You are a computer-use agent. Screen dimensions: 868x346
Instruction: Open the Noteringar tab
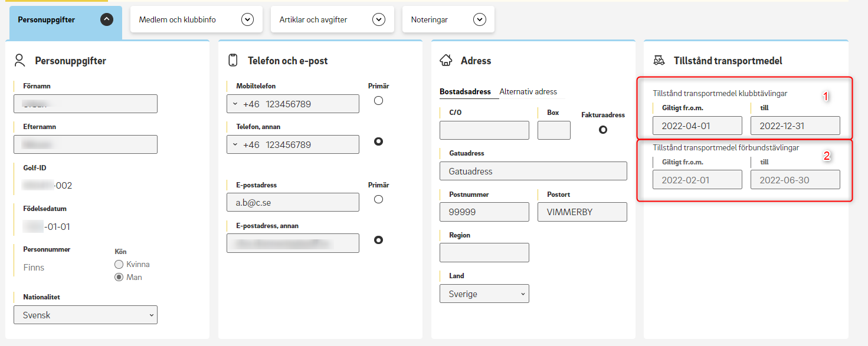click(x=448, y=19)
